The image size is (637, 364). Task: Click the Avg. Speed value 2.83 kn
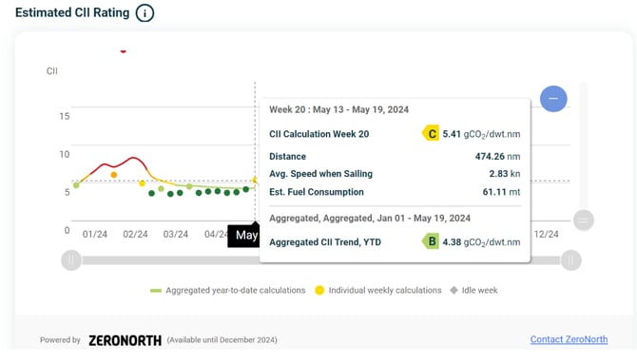505,174
